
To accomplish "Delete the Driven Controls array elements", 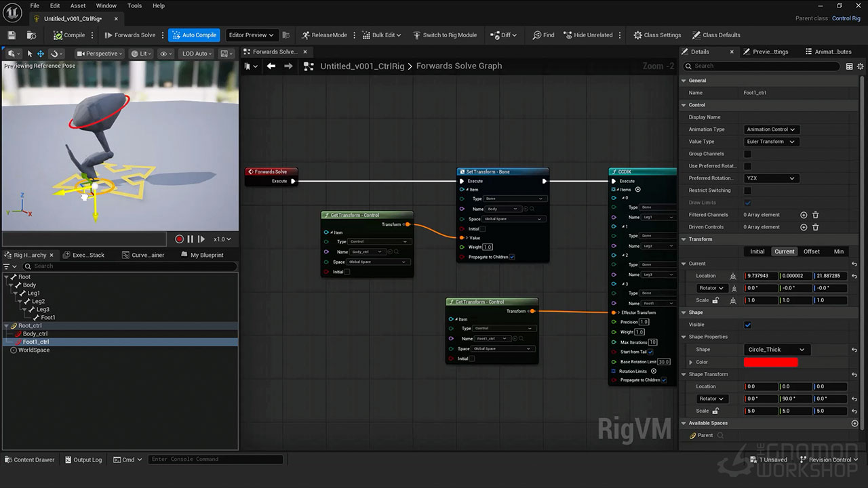I will point(816,227).
